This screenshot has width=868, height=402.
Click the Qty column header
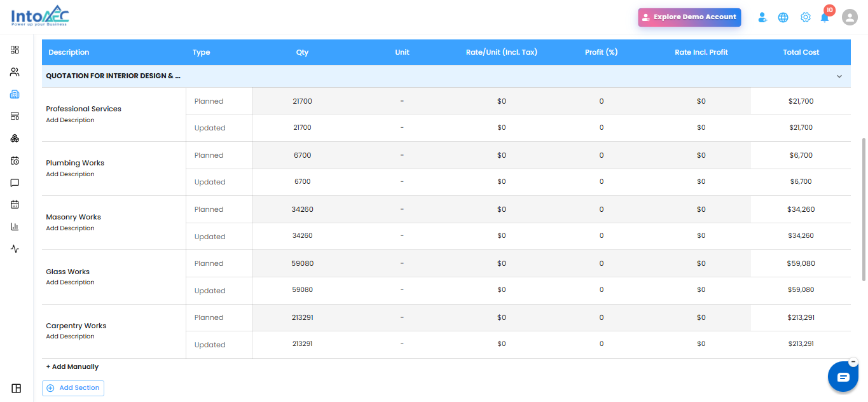click(x=302, y=52)
